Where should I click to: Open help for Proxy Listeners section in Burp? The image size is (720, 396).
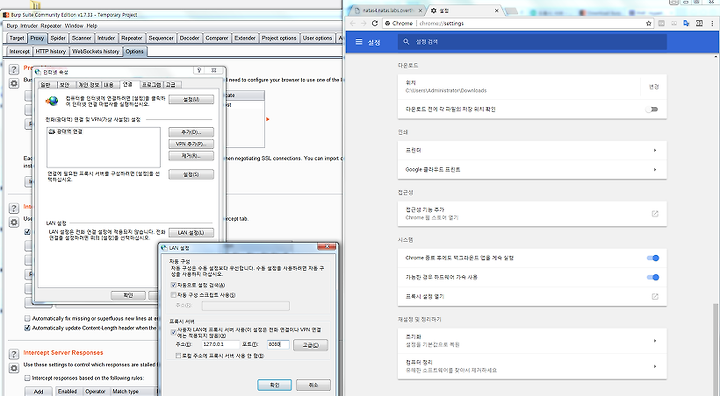point(14,69)
